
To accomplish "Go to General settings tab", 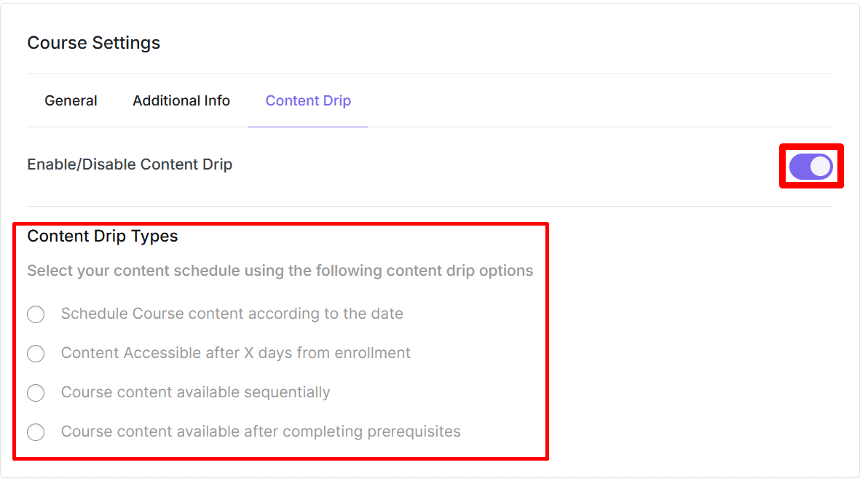I will pyautogui.click(x=71, y=100).
